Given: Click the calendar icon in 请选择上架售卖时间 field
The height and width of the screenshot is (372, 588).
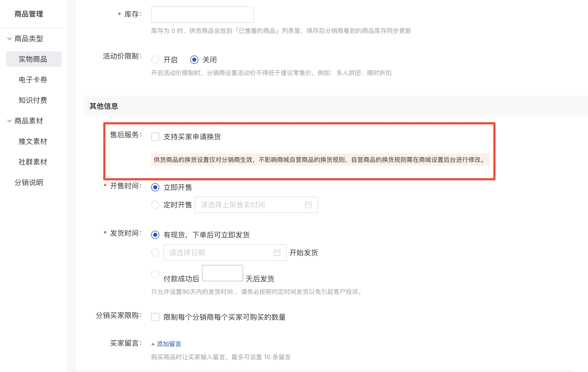Looking at the screenshot, I should pyautogui.click(x=308, y=205).
